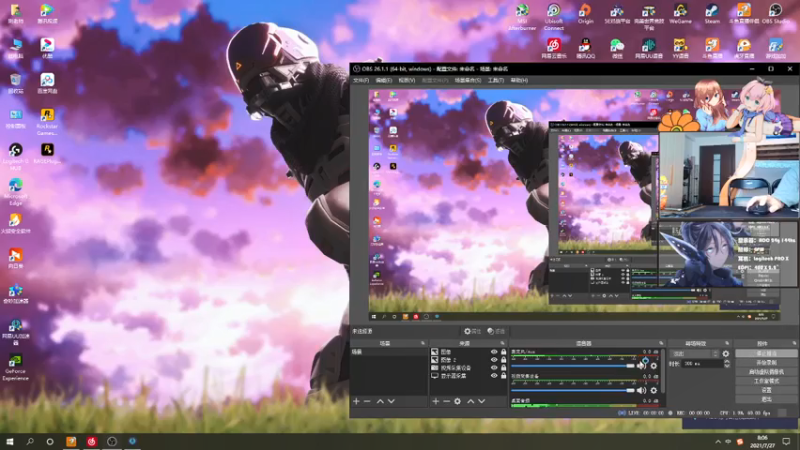Move scene down with Scenes panel down arrow

click(391, 402)
